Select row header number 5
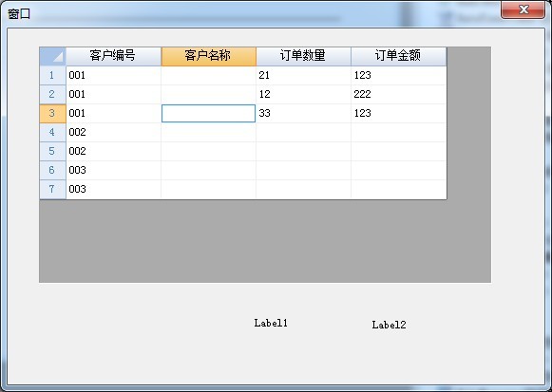 pyautogui.click(x=53, y=151)
